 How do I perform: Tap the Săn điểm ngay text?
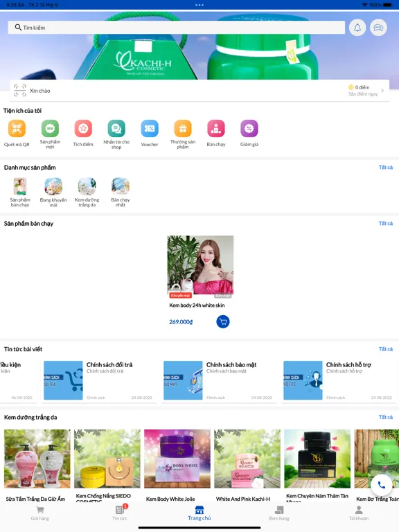coord(363,94)
